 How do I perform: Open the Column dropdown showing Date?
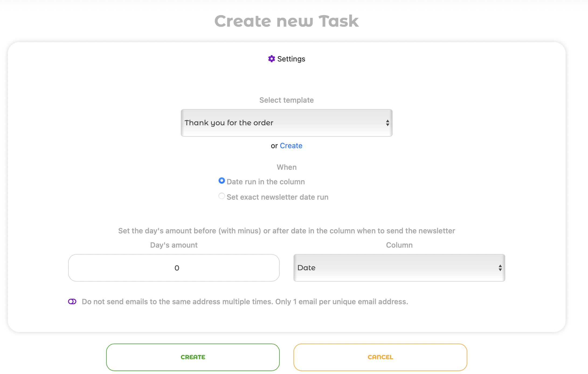[399, 268]
